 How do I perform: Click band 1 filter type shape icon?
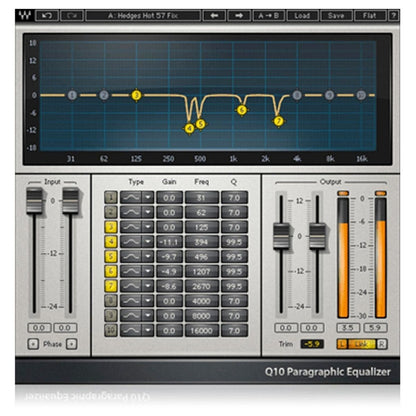tap(131, 197)
